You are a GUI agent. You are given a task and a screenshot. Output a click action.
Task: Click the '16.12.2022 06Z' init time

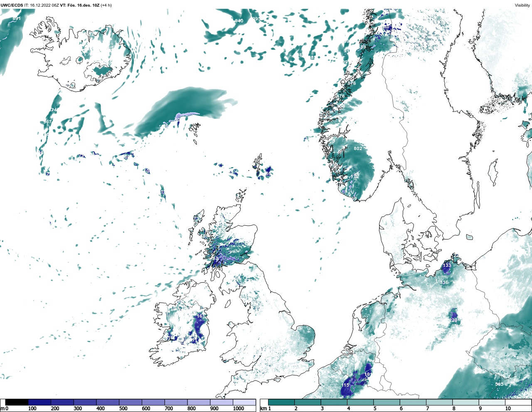pos(44,5)
